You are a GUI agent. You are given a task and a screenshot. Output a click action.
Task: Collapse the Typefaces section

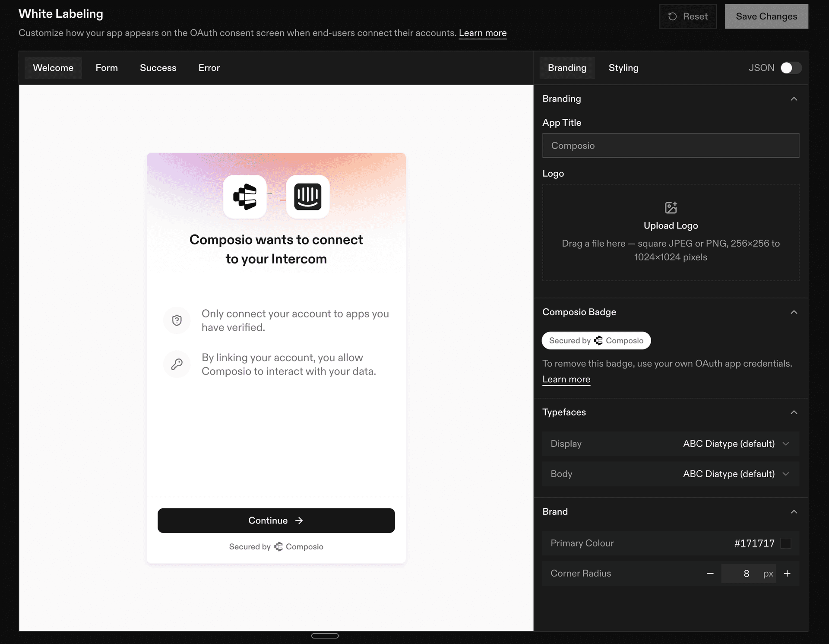[794, 412]
